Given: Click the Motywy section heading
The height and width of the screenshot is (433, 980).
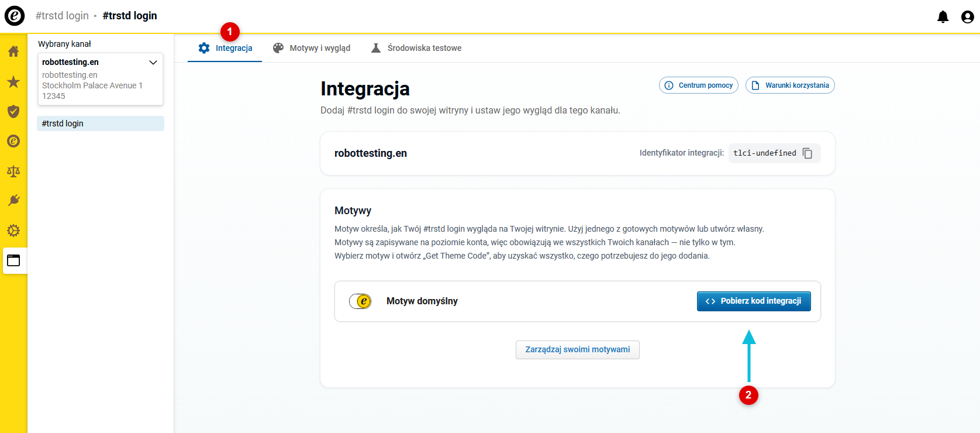Looking at the screenshot, I should coord(353,211).
